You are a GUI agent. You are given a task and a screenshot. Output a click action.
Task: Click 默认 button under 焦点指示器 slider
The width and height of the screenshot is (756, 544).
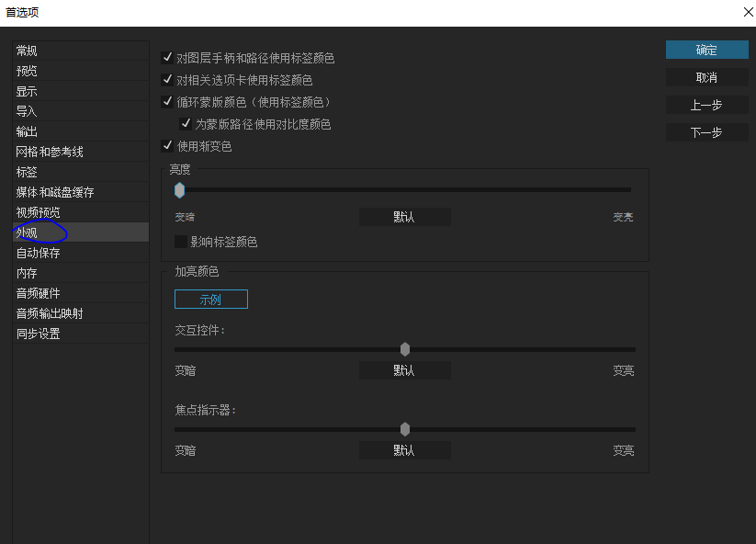[x=405, y=450]
